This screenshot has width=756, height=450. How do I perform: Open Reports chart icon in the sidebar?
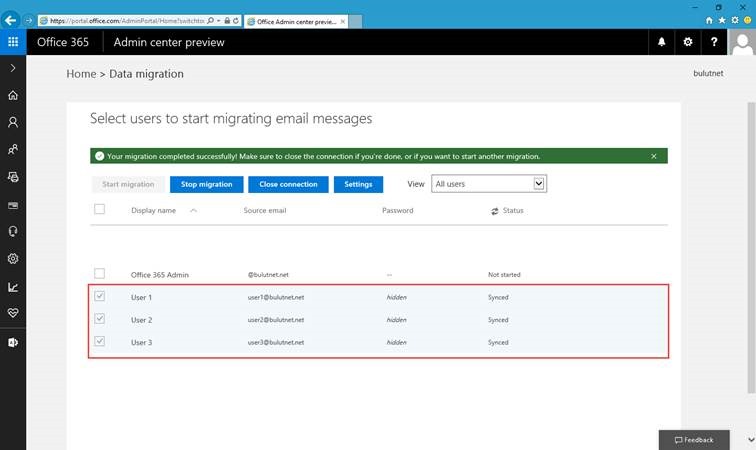[x=13, y=287]
